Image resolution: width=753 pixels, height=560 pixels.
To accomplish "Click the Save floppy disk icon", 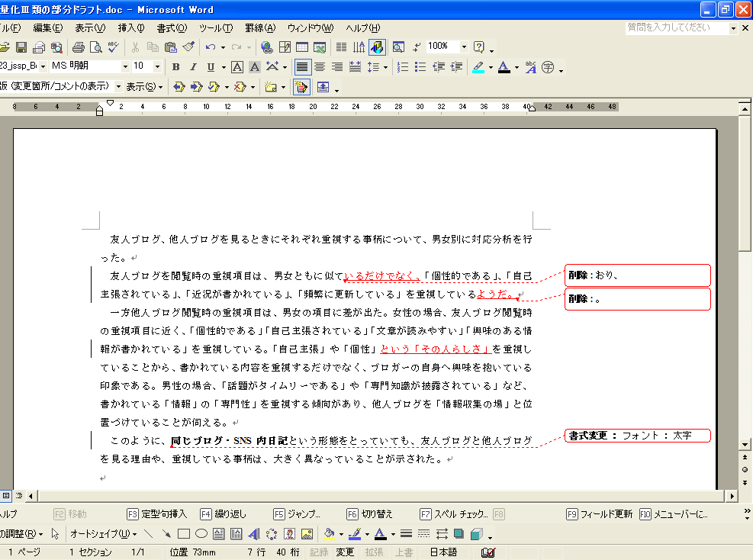I will click(21, 47).
